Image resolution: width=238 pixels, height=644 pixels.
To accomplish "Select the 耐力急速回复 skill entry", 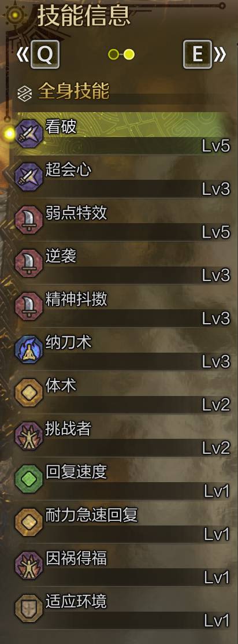I will click(123, 522).
